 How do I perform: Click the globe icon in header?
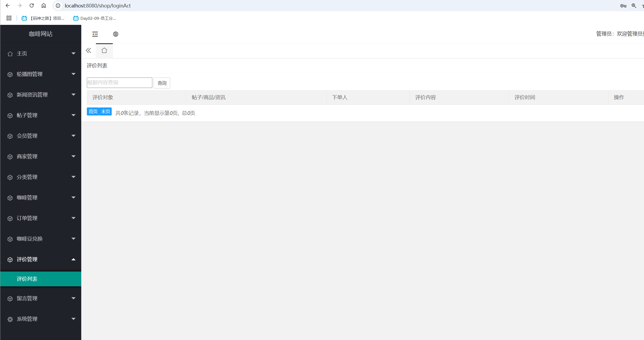coord(115,34)
